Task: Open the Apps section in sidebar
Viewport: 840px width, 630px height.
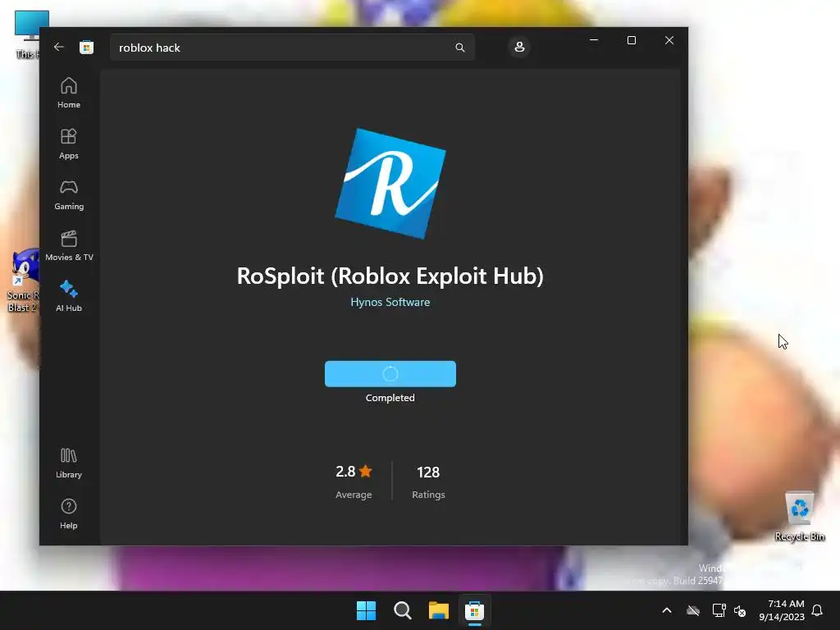Action: tap(69, 144)
